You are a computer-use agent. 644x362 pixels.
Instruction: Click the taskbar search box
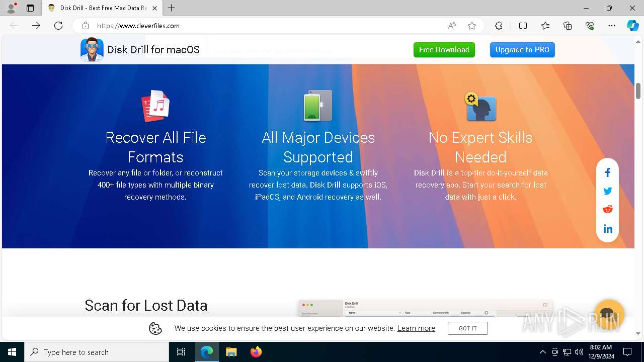pyautogui.click(x=97, y=352)
